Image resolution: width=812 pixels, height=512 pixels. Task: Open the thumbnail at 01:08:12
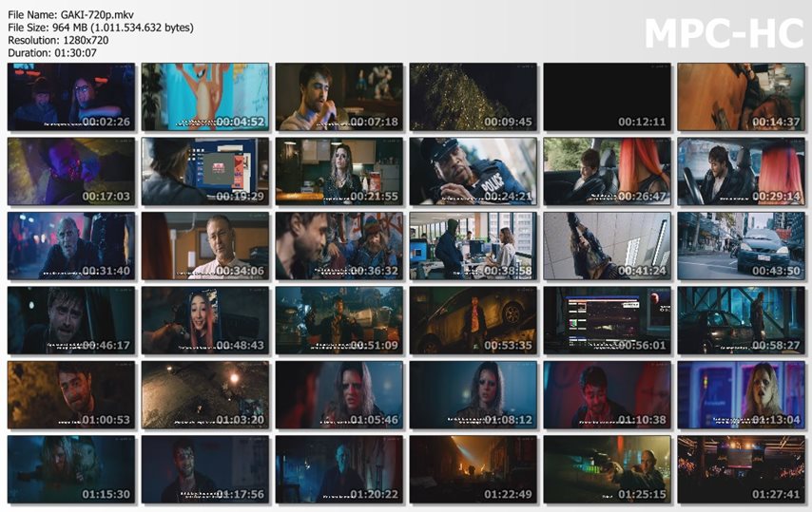point(474,394)
